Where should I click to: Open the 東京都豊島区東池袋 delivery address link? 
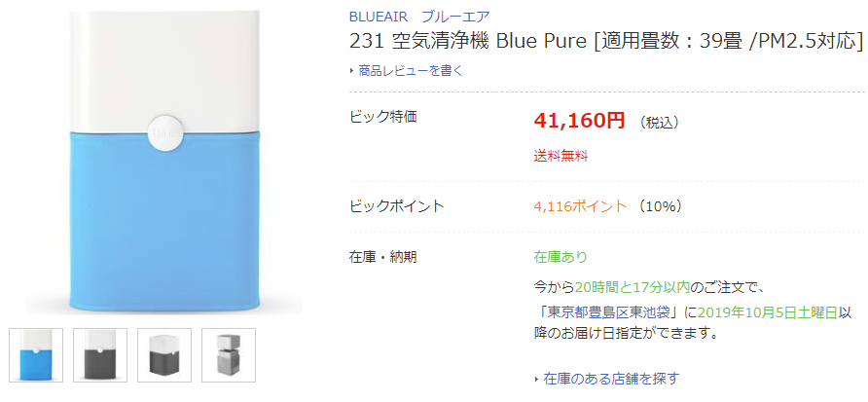(x=608, y=312)
